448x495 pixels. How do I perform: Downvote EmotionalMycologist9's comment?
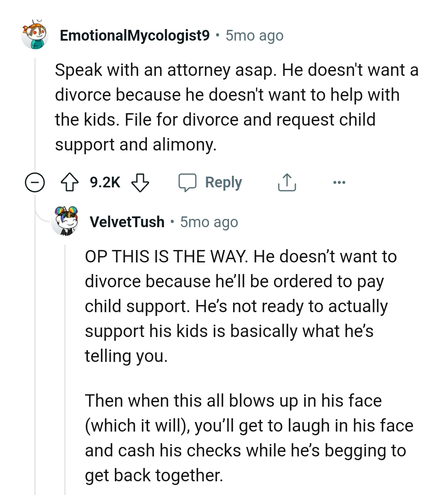pyautogui.click(x=140, y=182)
